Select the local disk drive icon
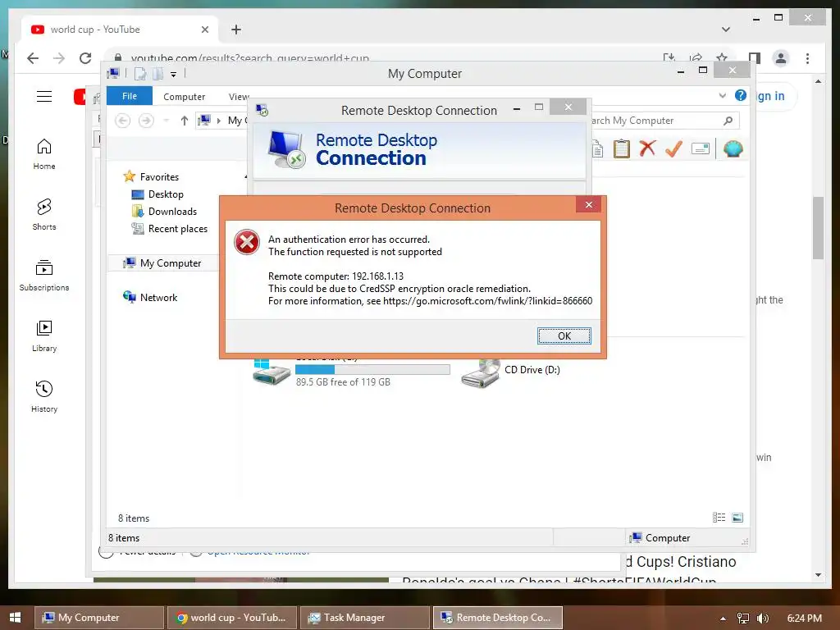Image resolution: width=840 pixels, height=630 pixels. pyautogui.click(x=271, y=372)
